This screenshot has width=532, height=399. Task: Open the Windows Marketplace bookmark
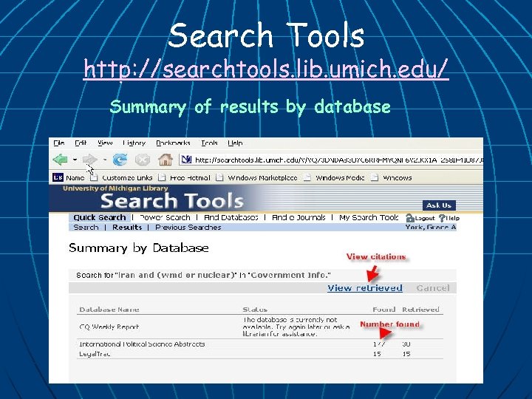(257, 177)
